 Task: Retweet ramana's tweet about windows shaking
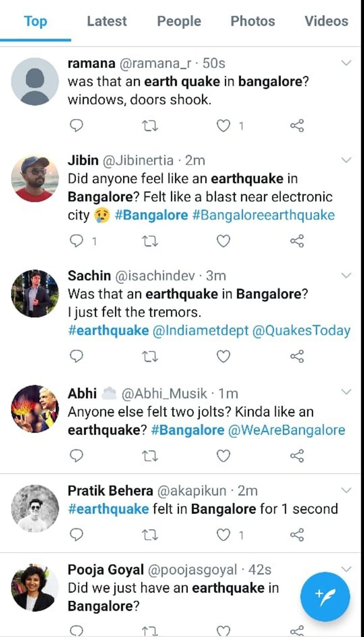(x=150, y=126)
